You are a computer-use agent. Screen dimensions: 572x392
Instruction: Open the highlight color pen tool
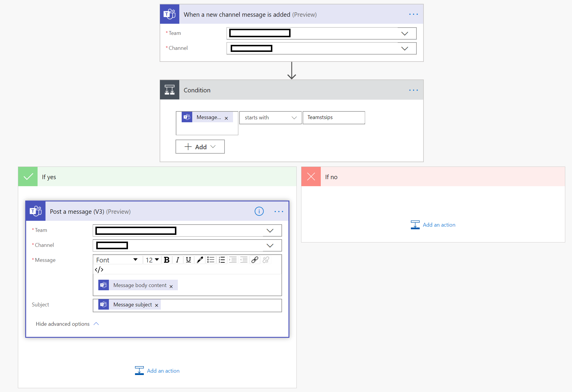(x=200, y=260)
